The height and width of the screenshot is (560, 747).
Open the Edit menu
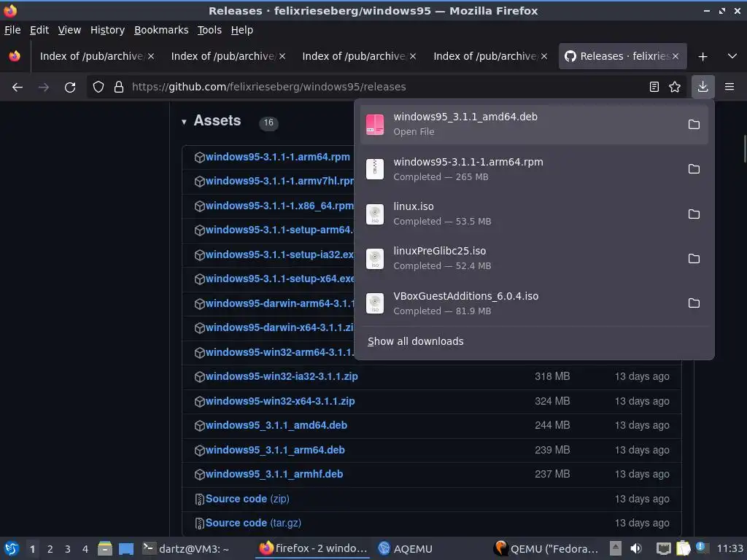click(39, 30)
